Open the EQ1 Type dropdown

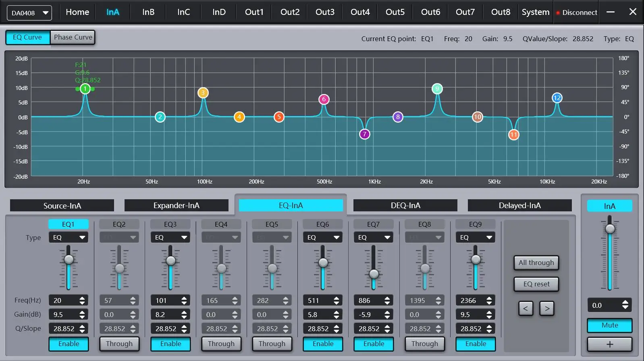(x=68, y=238)
